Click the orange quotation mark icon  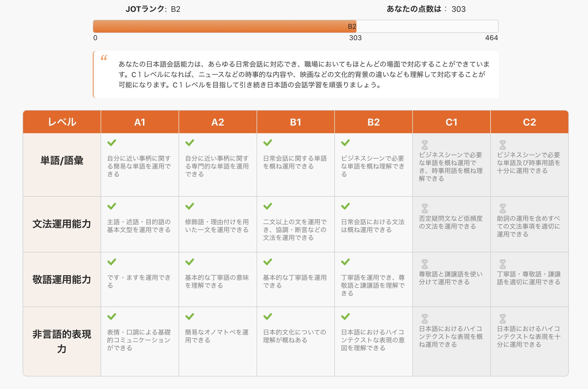(x=104, y=58)
